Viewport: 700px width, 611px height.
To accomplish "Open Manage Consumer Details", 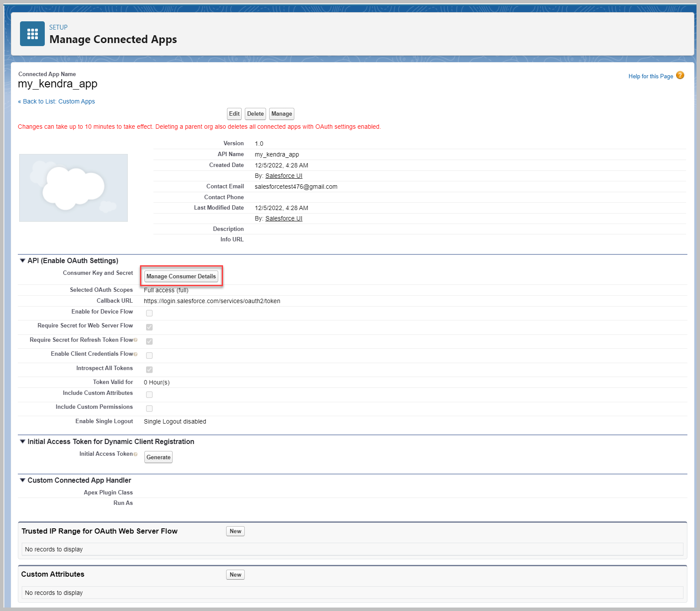I will point(181,276).
